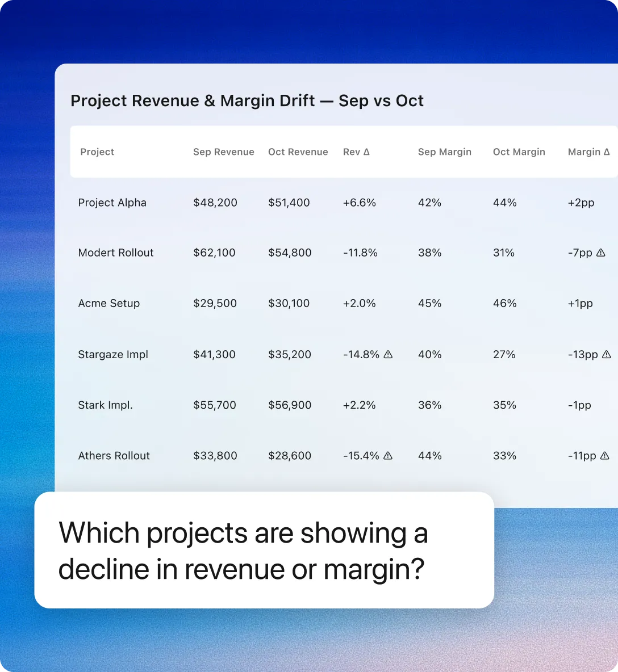
Task: Click the $29,500 Sep revenue cell
Action: pos(215,303)
